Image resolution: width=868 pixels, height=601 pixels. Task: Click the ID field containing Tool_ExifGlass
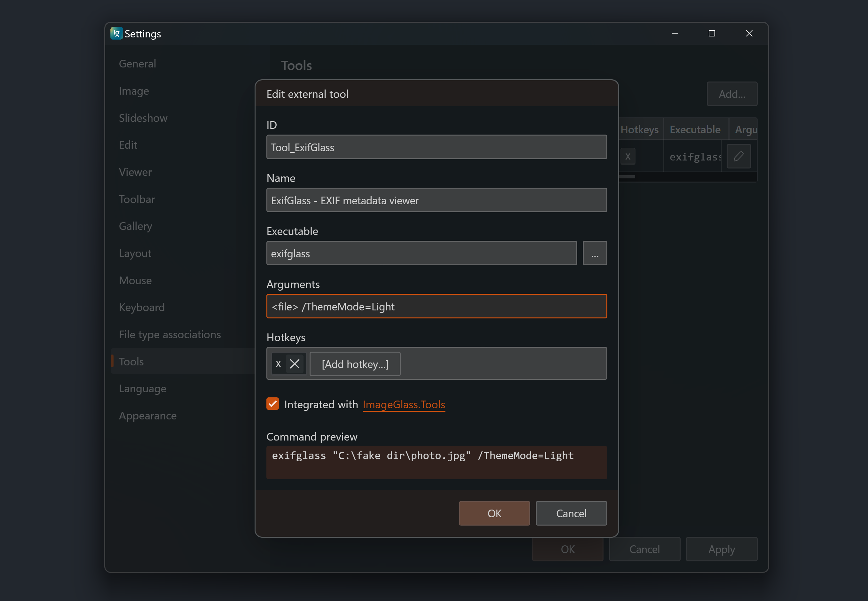tap(436, 147)
